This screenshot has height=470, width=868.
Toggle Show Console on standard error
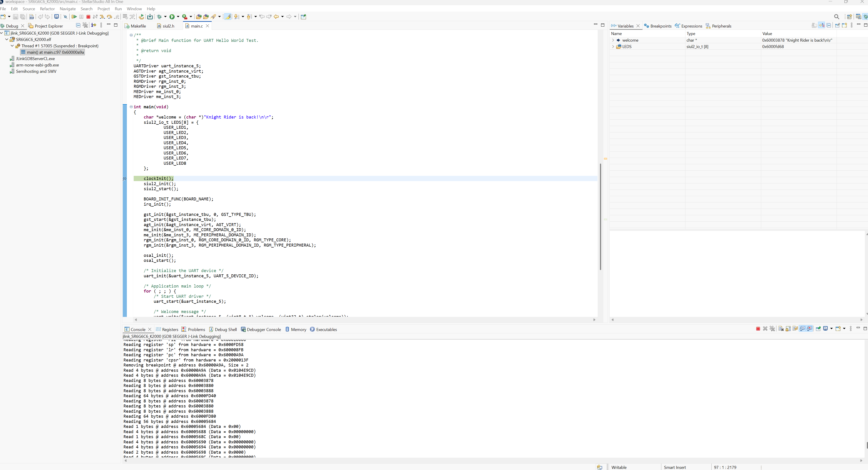[809, 329]
